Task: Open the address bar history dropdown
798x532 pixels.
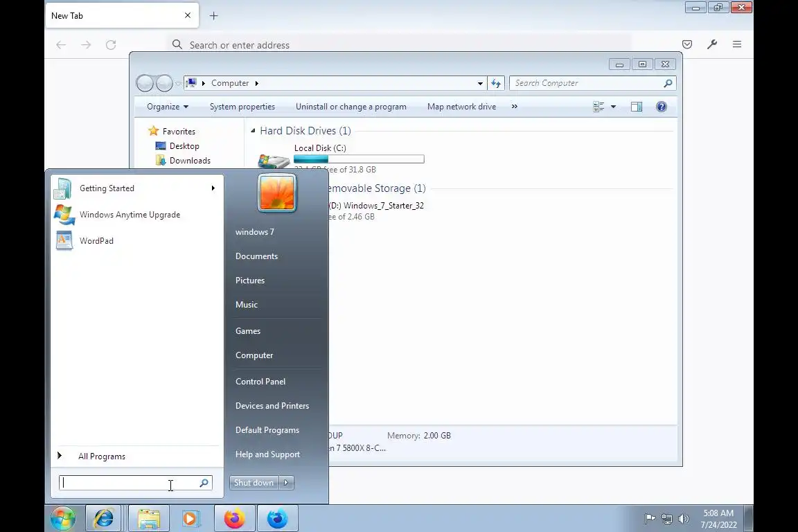Action: point(480,83)
